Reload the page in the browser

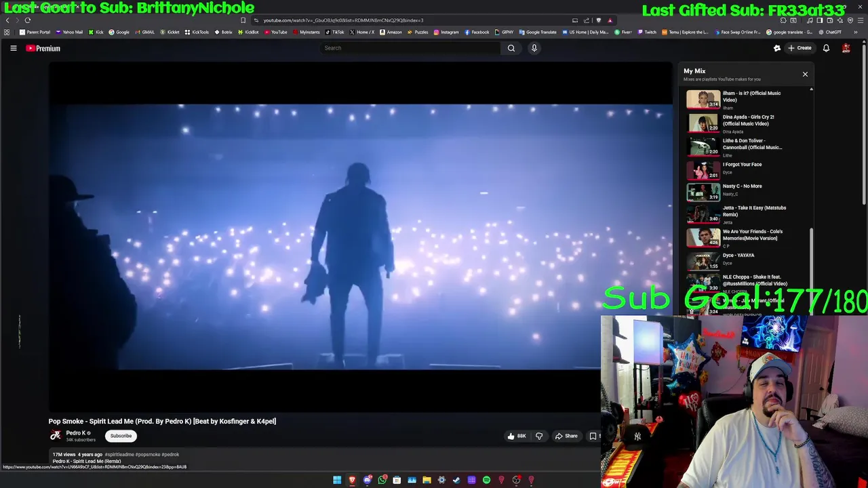[x=28, y=20]
